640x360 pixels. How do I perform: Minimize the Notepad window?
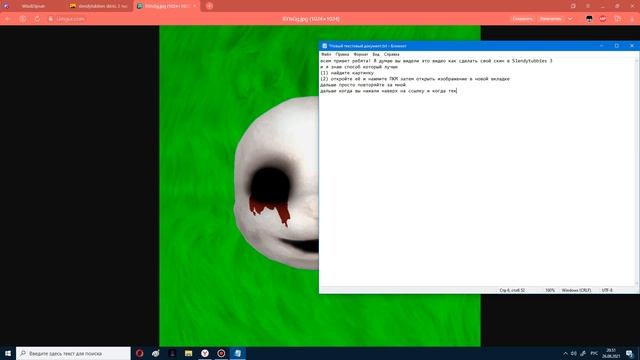pos(601,46)
